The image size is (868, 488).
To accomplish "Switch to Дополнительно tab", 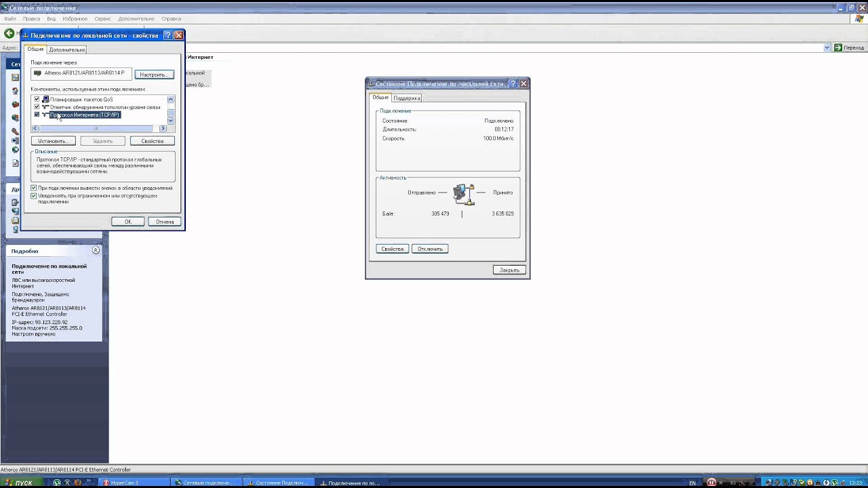I will pyautogui.click(x=67, y=50).
